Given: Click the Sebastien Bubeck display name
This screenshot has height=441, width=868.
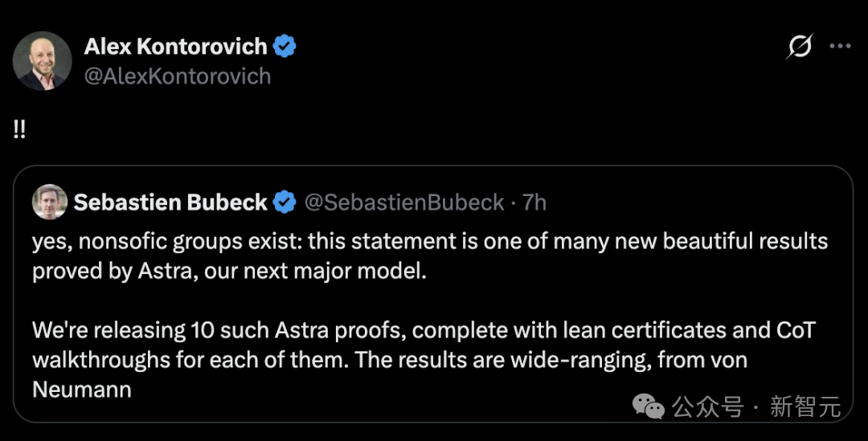Looking at the screenshot, I should [x=170, y=202].
